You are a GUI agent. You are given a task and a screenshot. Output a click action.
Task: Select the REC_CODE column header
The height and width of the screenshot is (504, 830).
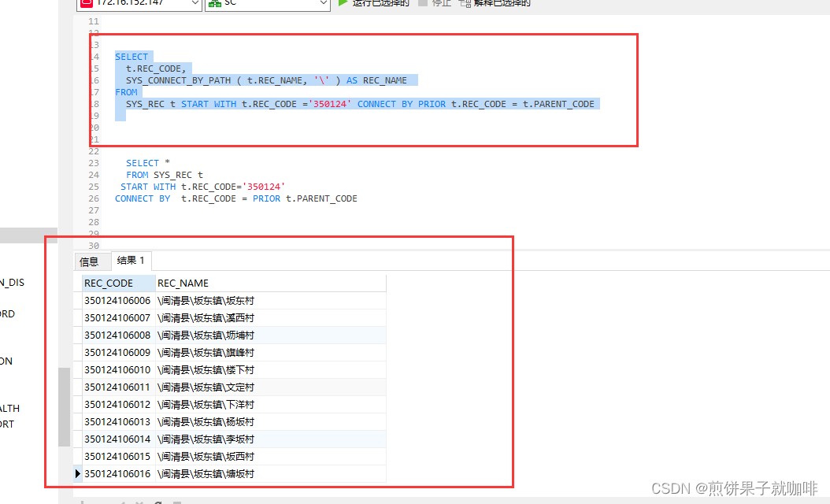(108, 283)
